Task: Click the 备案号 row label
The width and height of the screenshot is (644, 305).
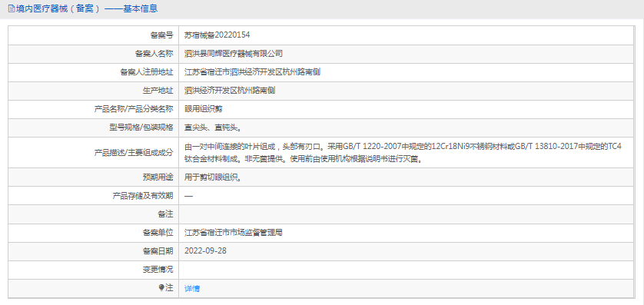Action: click(x=162, y=35)
